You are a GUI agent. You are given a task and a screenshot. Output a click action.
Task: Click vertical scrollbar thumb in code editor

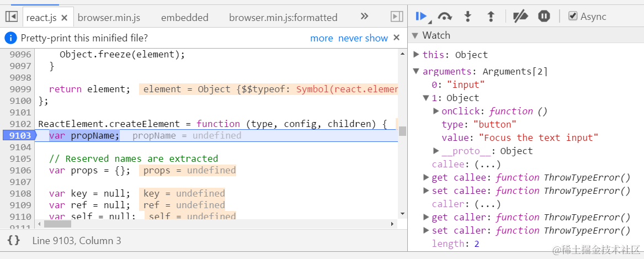pyautogui.click(x=402, y=131)
